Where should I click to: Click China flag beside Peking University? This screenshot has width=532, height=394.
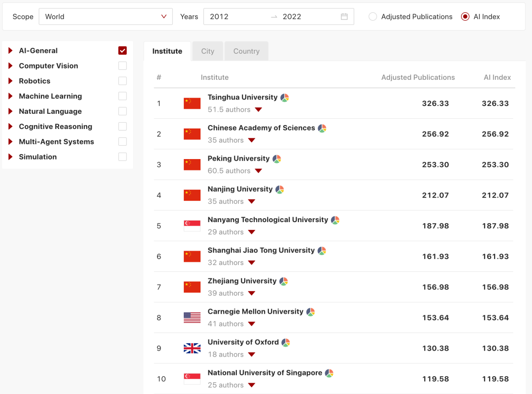click(192, 164)
